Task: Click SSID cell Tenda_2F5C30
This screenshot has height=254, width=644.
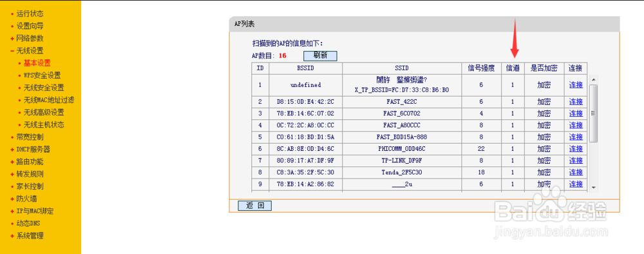Action: pos(402,173)
